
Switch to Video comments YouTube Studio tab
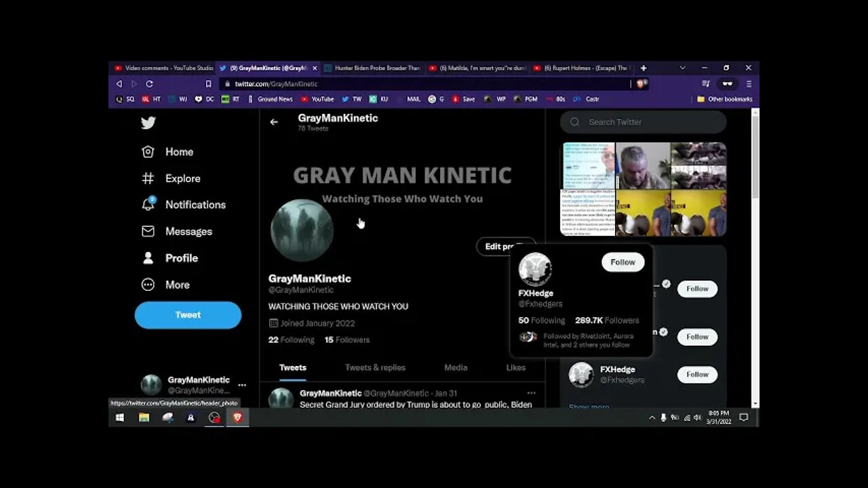pos(163,68)
